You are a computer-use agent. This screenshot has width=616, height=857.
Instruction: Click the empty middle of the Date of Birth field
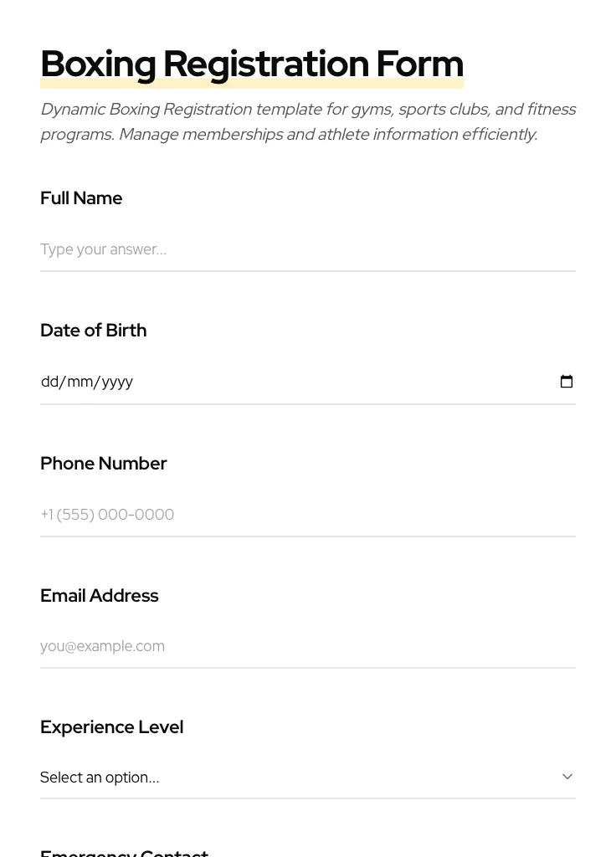(x=335, y=382)
